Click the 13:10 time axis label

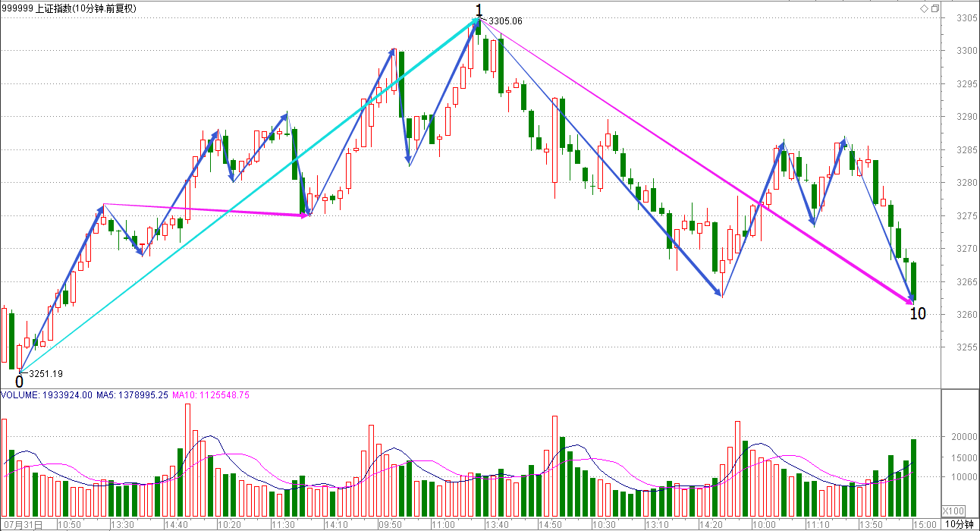(657, 524)
